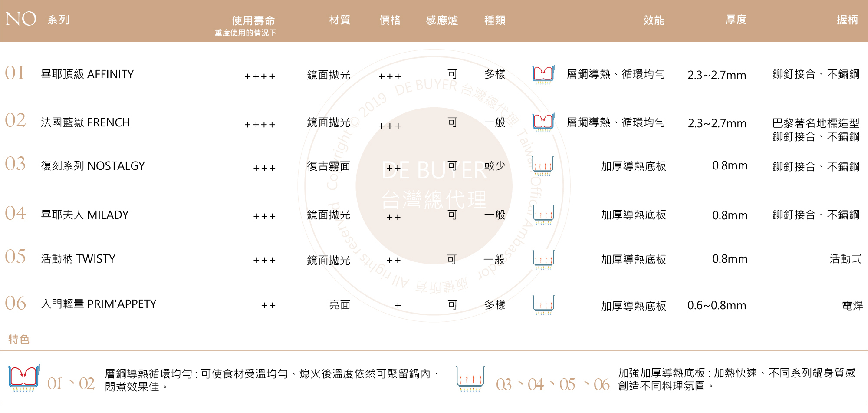Click the clad-steel legend icon beside '01、02'
868x413 pixels.
(24, 378)
